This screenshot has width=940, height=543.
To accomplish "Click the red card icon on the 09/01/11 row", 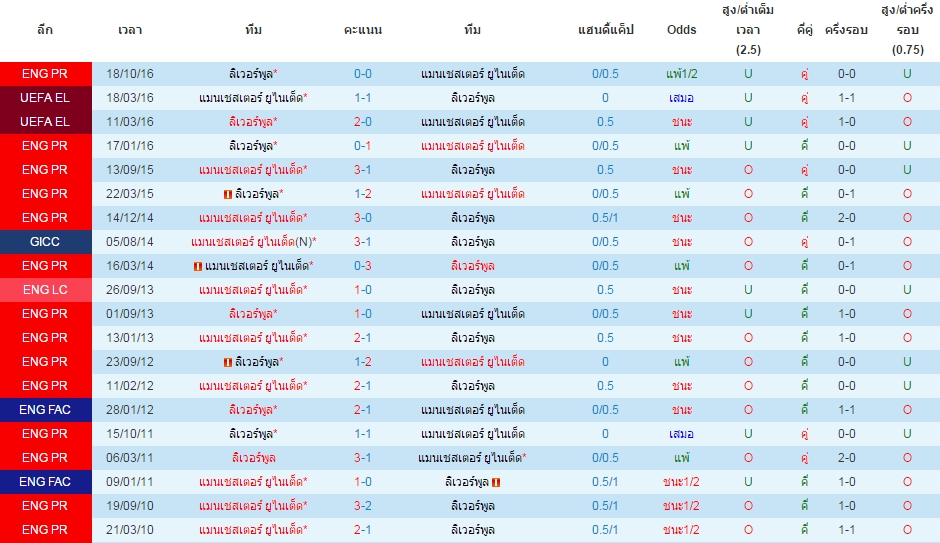I will (496, 482).
